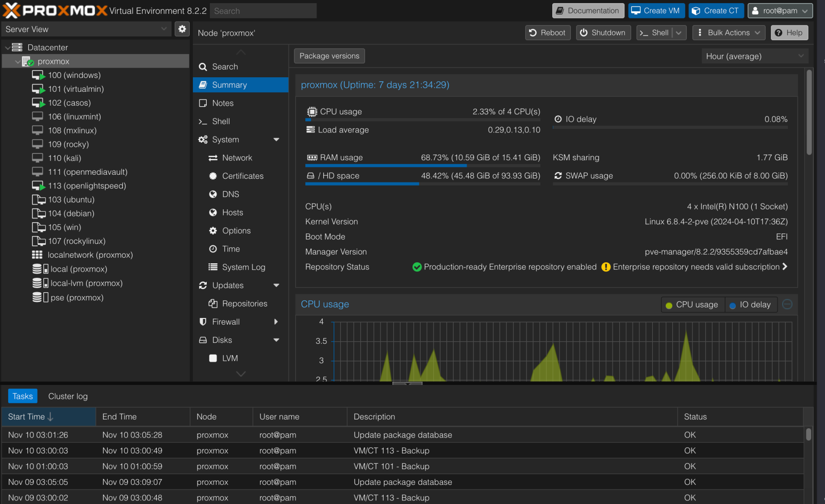Image resolution: width=825 pixels, height=504 pixels.
Task: Click the Hosts globe icon
Action: pyautogui.click(x=213, y=213)
